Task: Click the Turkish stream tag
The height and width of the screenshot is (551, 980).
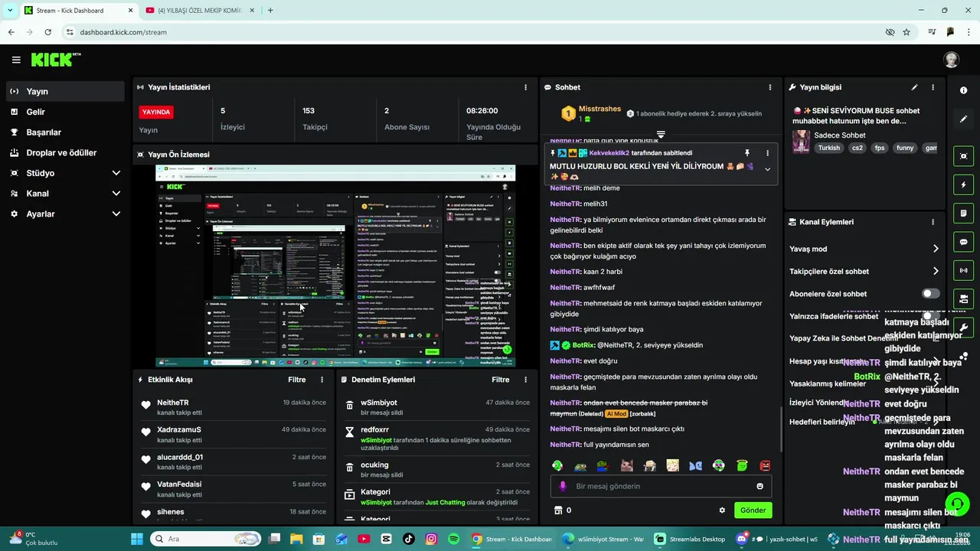Action: (828, 148)
